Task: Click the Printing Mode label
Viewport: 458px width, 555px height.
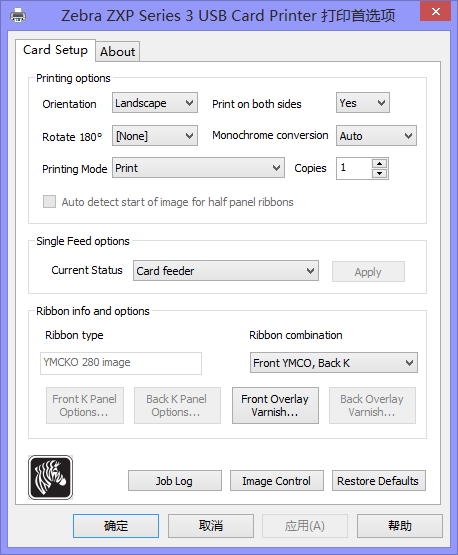Action: (x=74, y=169)
